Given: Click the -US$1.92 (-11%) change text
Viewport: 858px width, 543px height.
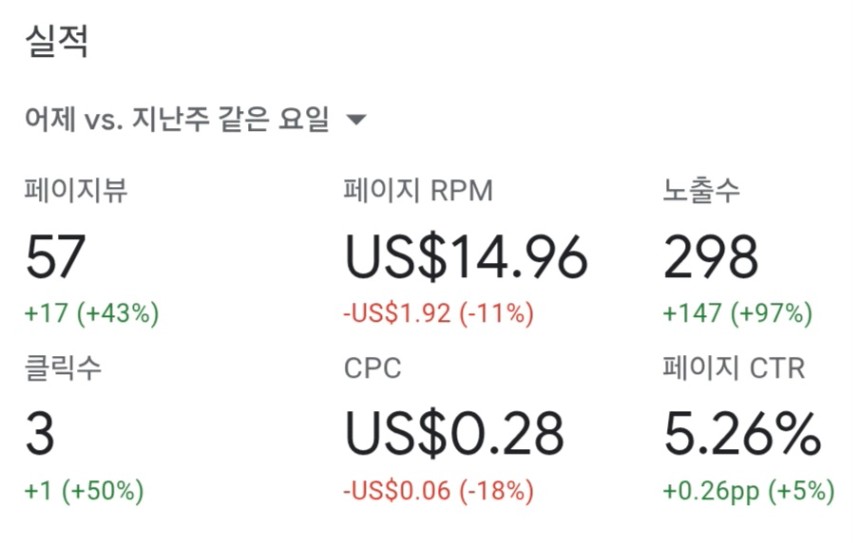Looking at the screenshot, I should 438,314.
